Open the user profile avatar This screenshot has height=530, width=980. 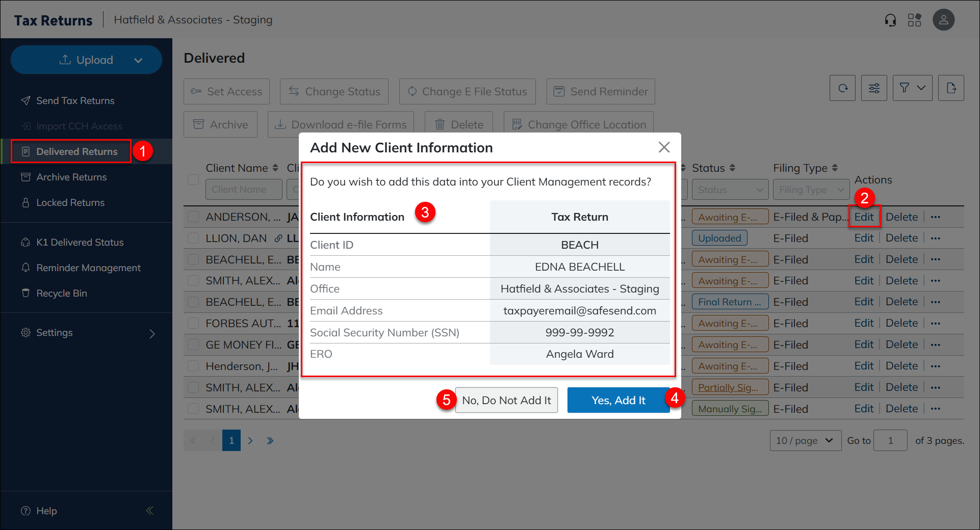click(x=943, y=20)
